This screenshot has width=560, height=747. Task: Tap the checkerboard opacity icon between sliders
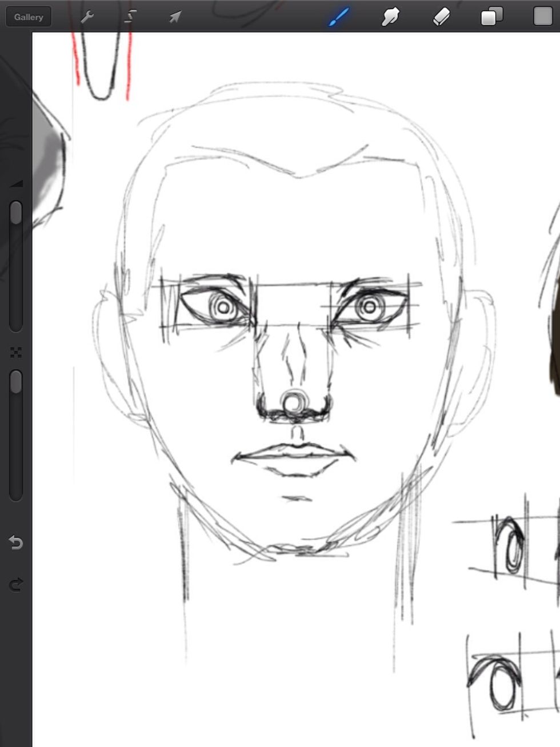point(16,353)
